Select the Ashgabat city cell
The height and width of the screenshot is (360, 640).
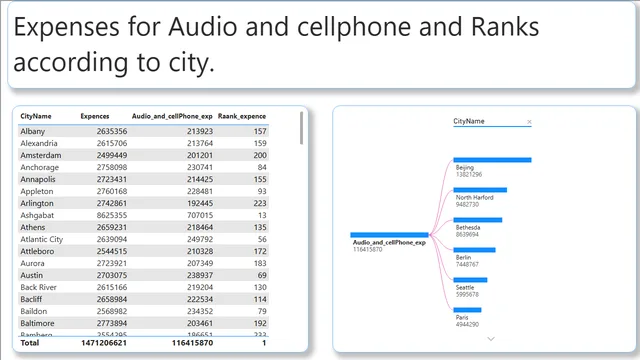pos(37,216)
